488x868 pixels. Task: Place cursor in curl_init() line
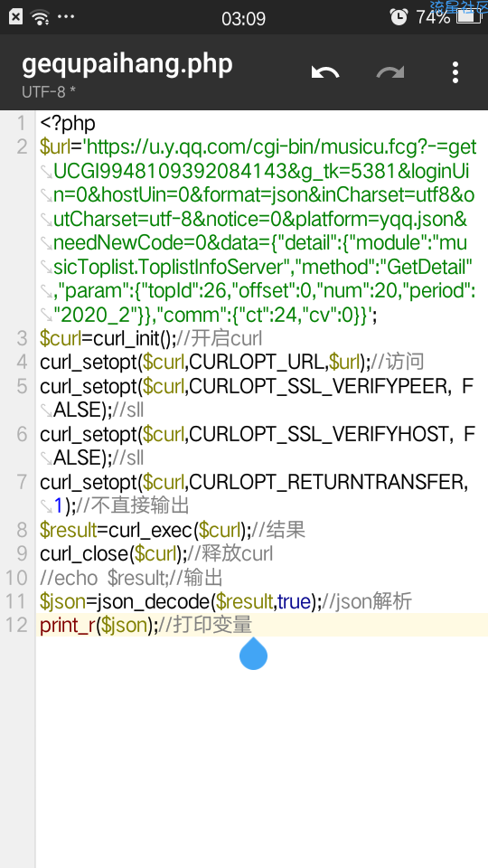coord(151,337)
